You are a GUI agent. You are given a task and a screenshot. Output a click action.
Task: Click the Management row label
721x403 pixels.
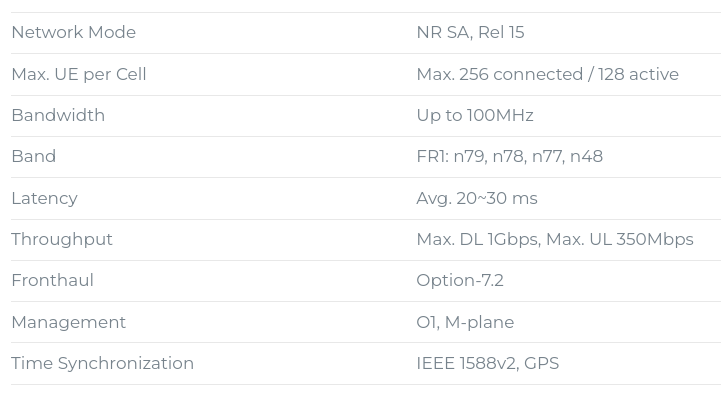point(68,322)
